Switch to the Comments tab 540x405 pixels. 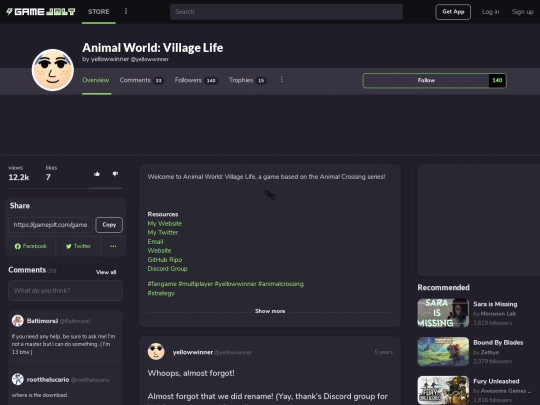(142, 80)
